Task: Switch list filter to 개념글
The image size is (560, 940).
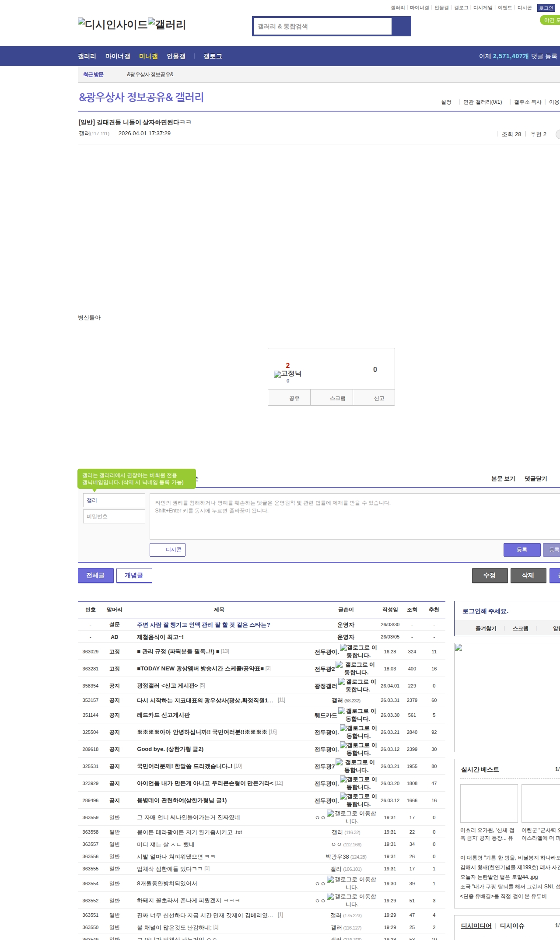Action: click(x=134, y=575)
